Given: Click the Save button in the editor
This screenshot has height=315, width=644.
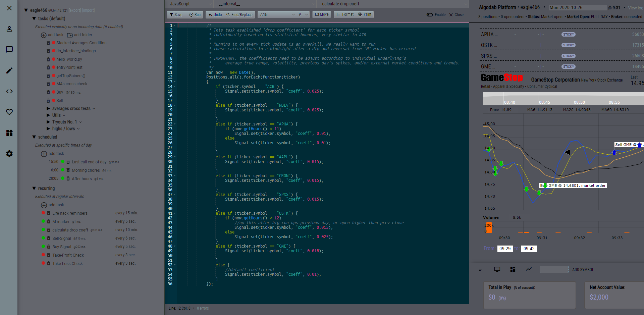Looking at the screenshot, I should tap(176, 14).
